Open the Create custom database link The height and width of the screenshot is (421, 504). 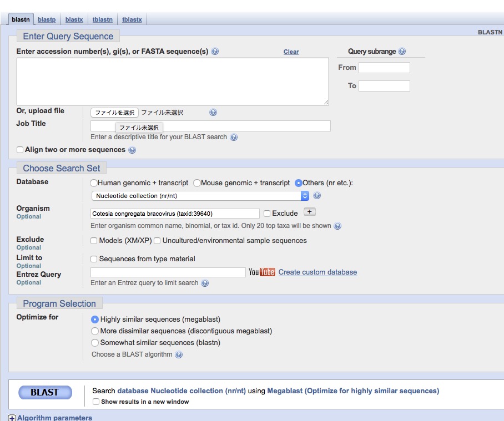(x=317, y=272)
